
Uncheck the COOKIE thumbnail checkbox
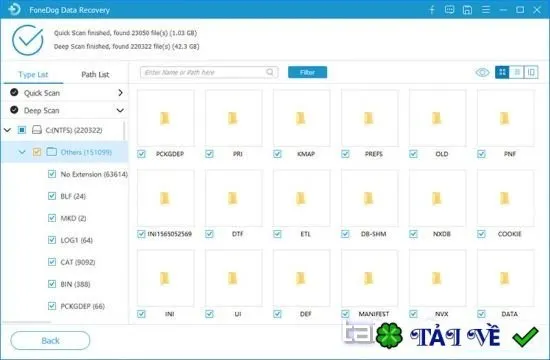point(482,234)
